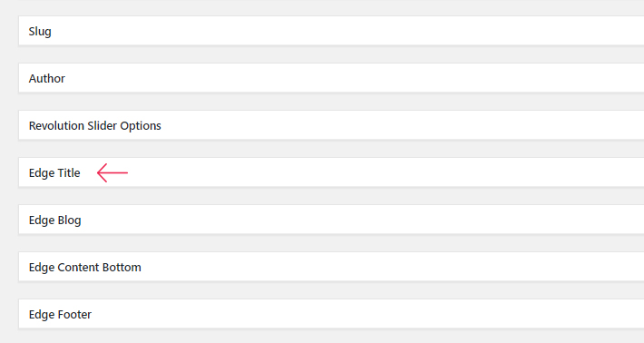Click the word 'Options' in Revolution Slider heading

pyautogui.click(x=141, y=126)
